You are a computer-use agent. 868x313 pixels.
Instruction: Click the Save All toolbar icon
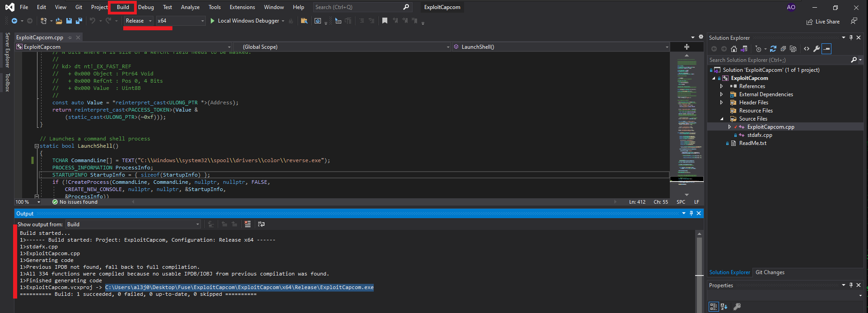(79, 21)
